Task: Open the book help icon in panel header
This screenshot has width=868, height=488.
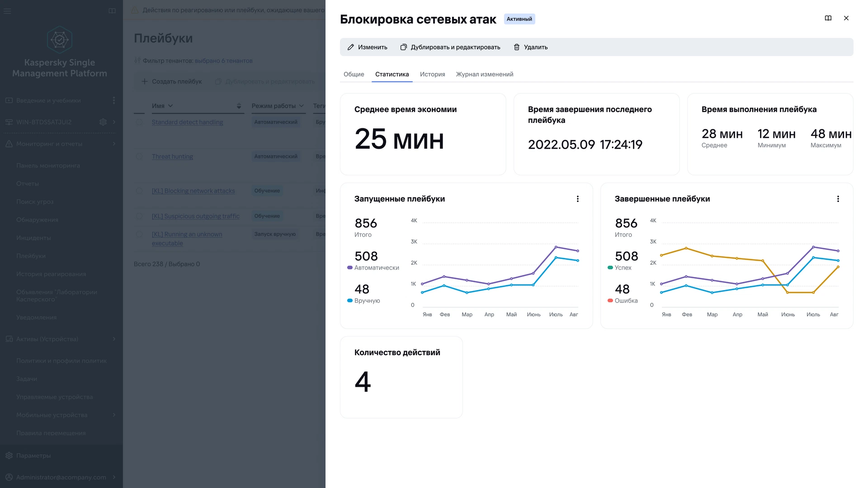Action: click(828, 18)
